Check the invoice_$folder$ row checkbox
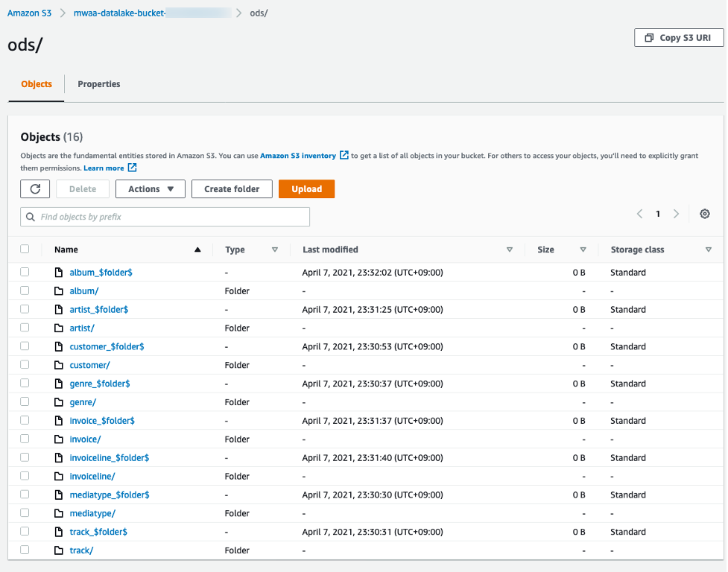 25,420
